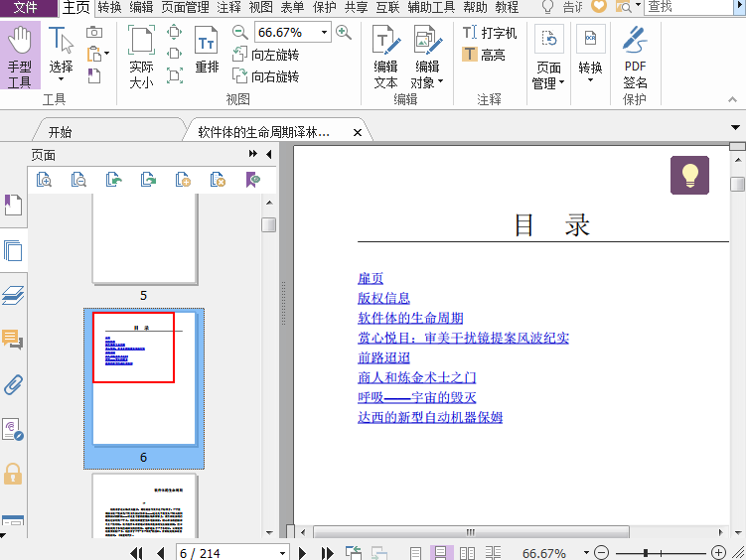Viewport: 746px width, 560px height.
Task: Close the 软件体的生命周期 document tab
Action: (x=358, y=133)
